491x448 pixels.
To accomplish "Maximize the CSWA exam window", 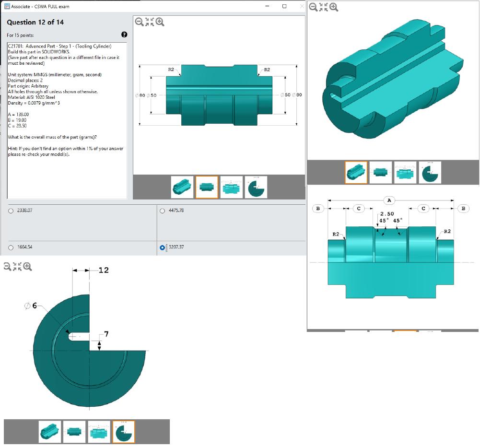I will [284, 6].
